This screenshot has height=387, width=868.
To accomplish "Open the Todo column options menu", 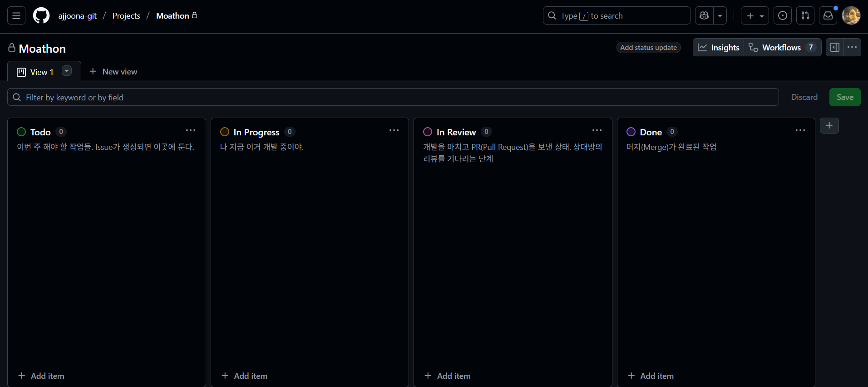I will [x=191, y=131].
